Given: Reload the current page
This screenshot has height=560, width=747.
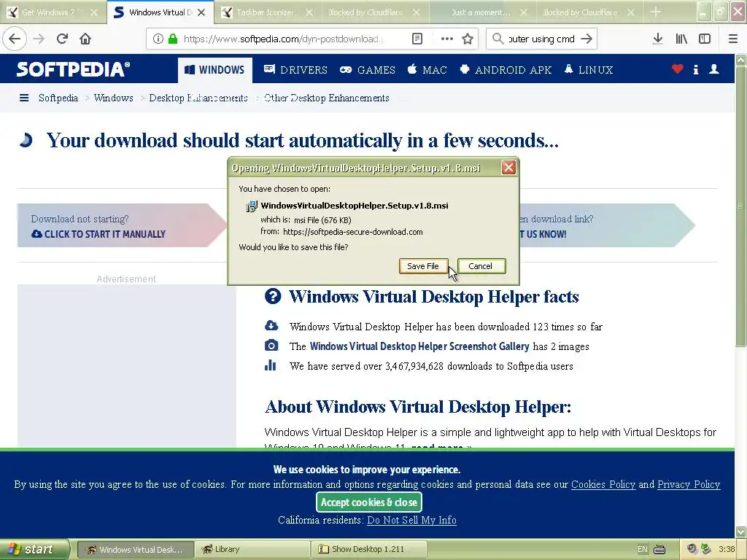Looking at the screenshot, I should (x=62, y=39).
